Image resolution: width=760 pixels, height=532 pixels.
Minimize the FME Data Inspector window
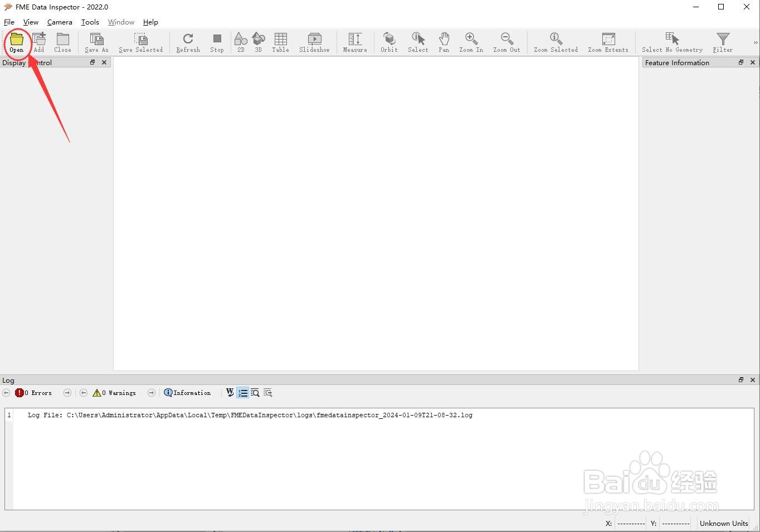pyautogui.click(x=696, y=7)
